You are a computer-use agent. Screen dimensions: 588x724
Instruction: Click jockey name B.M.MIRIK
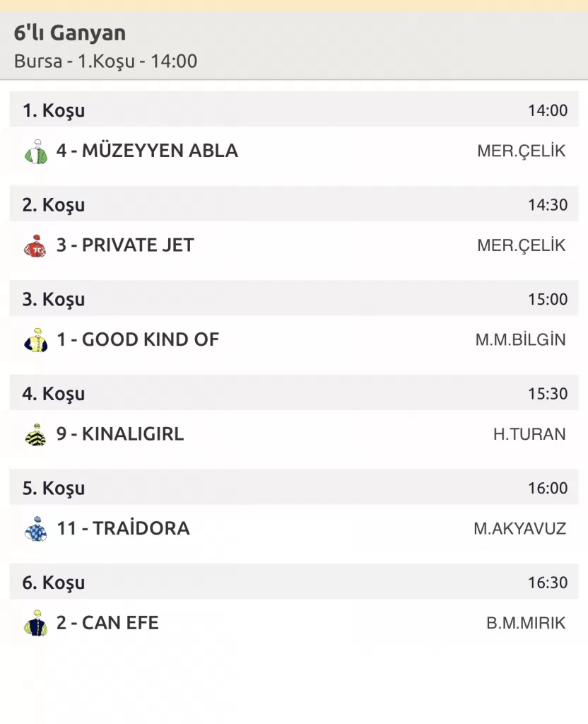pyautogui.click(x=526, y=624)
